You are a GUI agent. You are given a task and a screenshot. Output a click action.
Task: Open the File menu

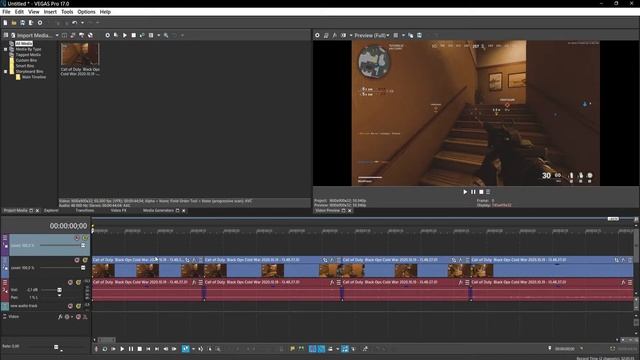coord(6,12)
